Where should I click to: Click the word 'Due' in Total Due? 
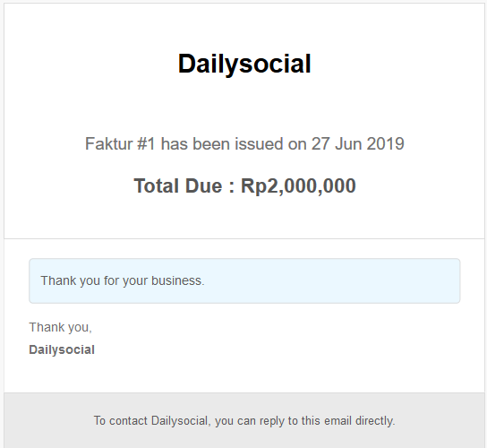pyautogui.click(x=203, y=185)
